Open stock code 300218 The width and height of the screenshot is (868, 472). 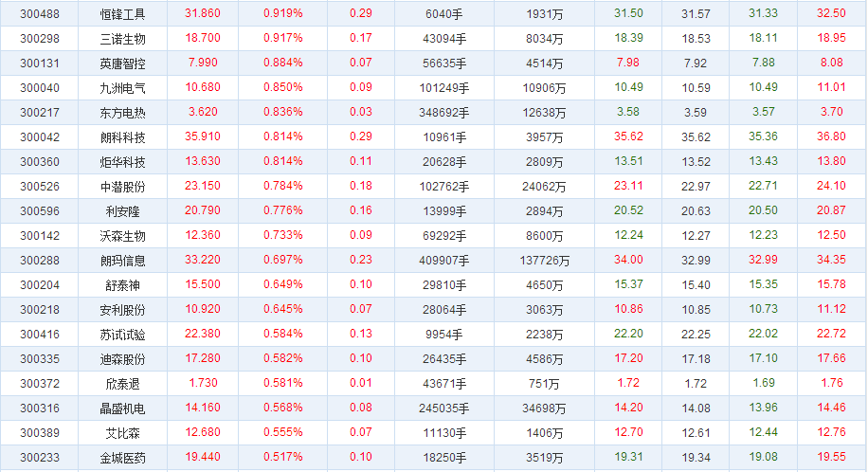pos(39,310)
